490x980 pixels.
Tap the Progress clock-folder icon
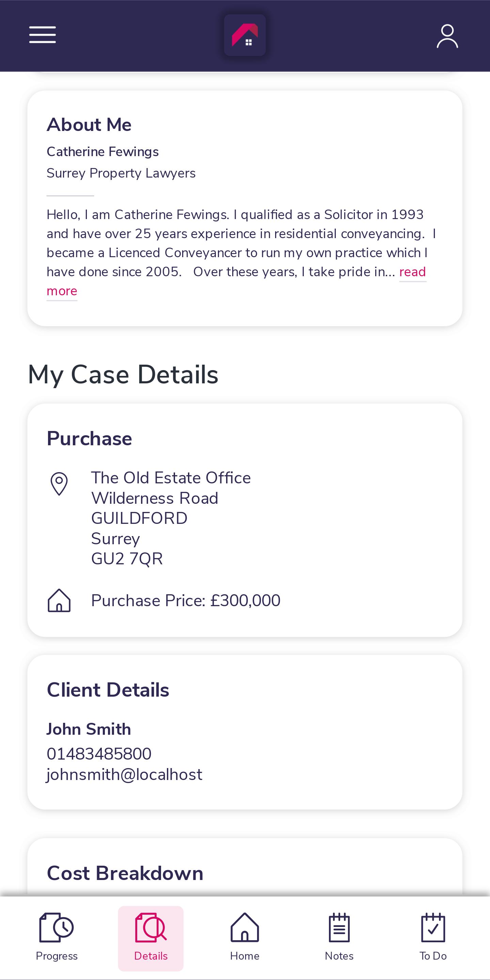pyautogui.click(x=56, y=928)
